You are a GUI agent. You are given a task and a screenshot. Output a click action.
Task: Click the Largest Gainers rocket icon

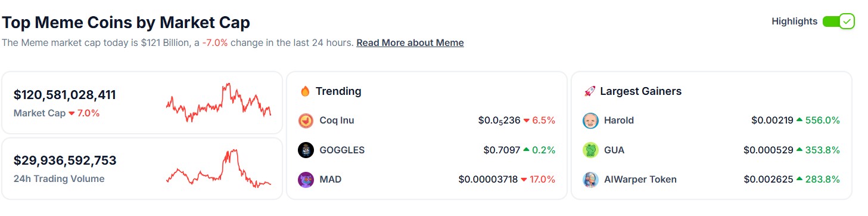[x=590, y=91]
